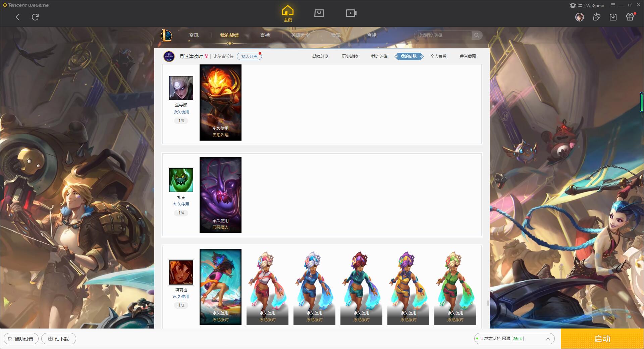Open the hamburger menu icon
This screenshot has height=349, width=644.
pyautogui.click(x=613, y=5)
